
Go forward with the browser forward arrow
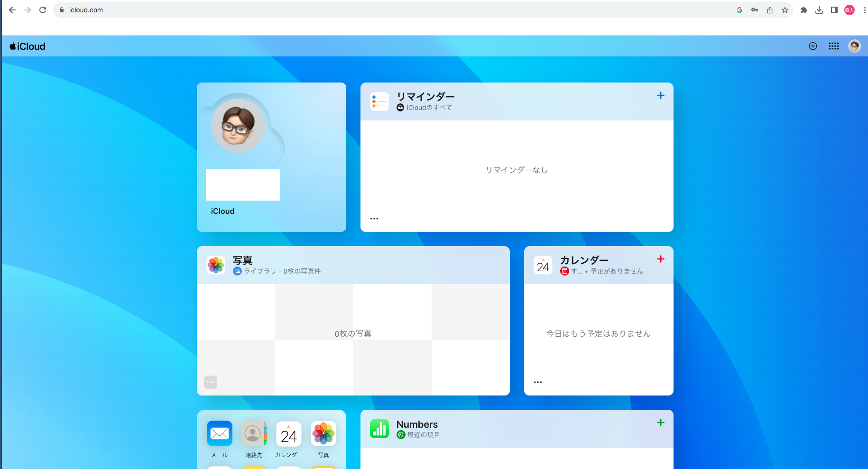28,10
